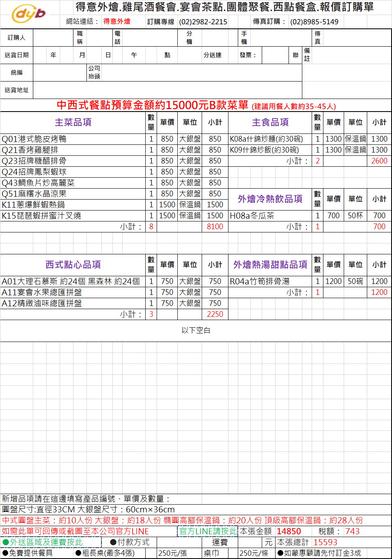Open the 得意外燴 website link
Viewport: 392px width, 559px height.
[117, 21]
